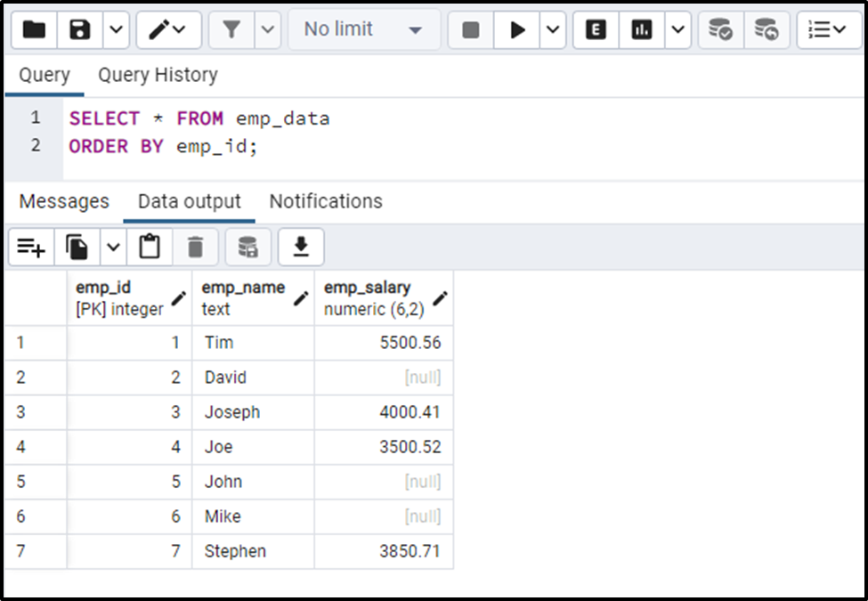The width and height of the screenshot is (868, 601).
Task: Open the No limit rows dropdown
Action: [x=364, y=29]
